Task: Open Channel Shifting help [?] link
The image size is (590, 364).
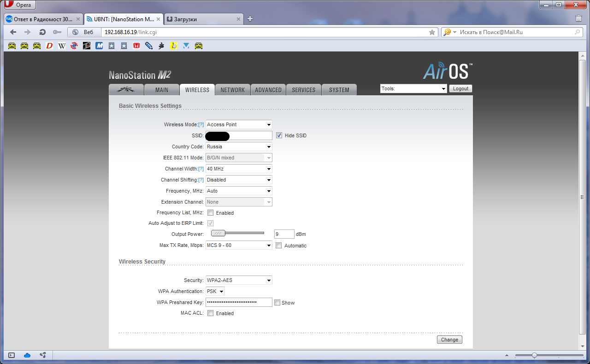Action: [201, 180]
